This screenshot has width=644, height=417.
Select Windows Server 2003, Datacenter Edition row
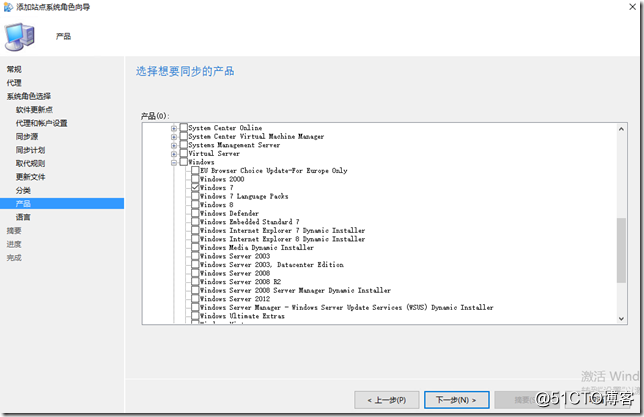(x=271, y=265)
